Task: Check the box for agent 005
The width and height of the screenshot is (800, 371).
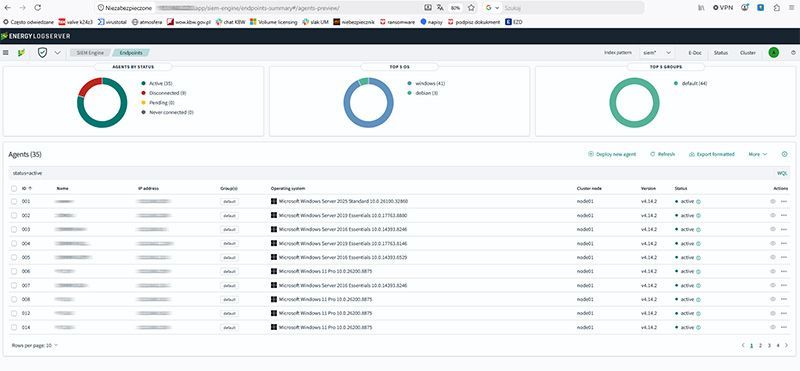Action: pyautogui.click(x=14, y=257)
